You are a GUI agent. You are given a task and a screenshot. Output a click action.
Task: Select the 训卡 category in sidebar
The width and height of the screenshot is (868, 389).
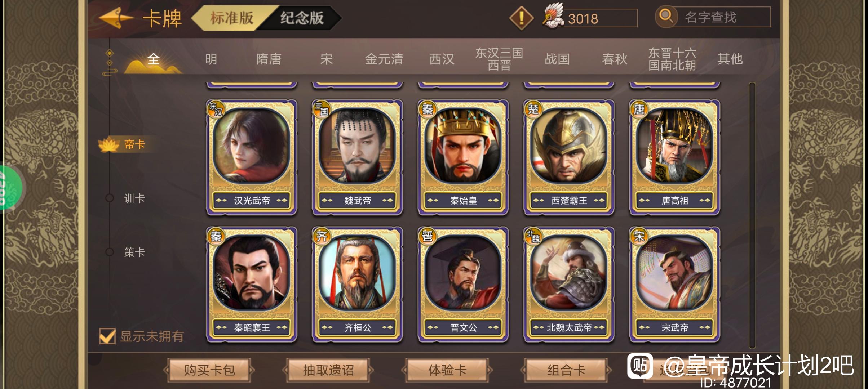[x=134, y=198]
